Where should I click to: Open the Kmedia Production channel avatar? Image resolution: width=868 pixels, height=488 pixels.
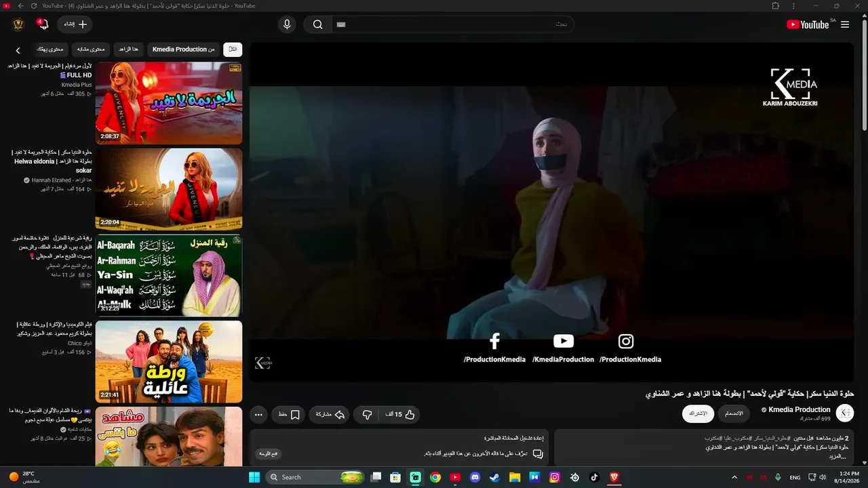(x=845, y=413)
